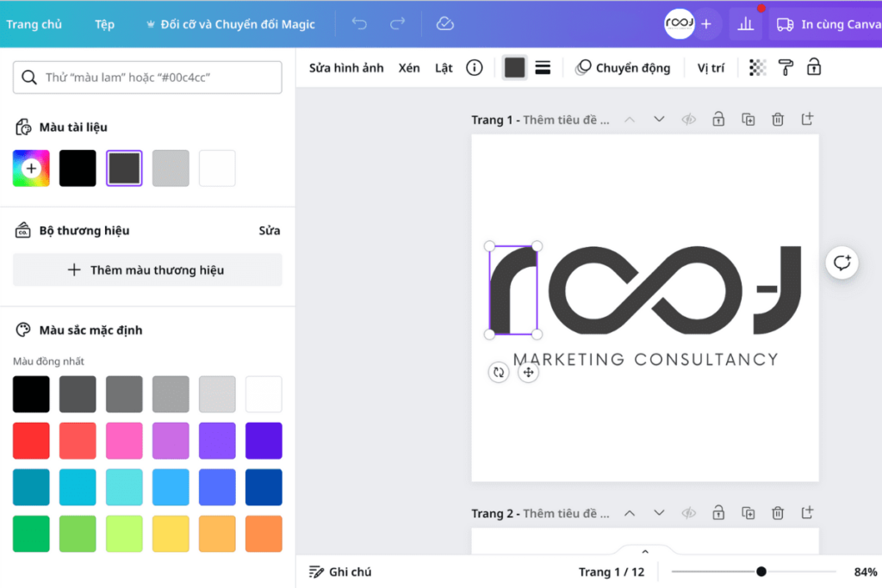
Task: Redo the last action
Action: [398, 23]
